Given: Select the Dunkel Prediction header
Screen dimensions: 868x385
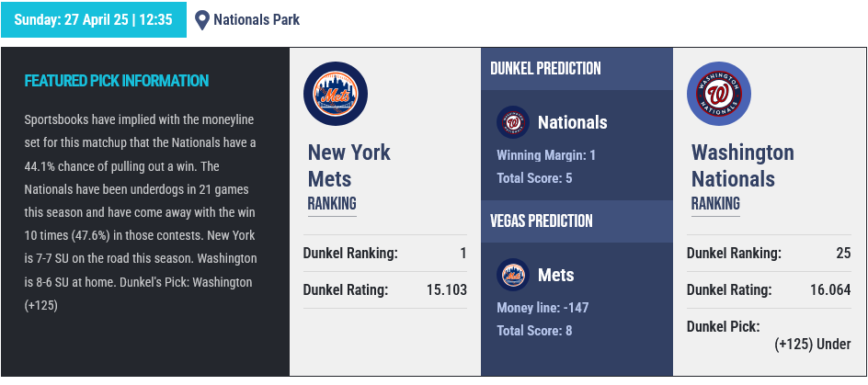Looking at the screenshot, I should click(545, 69).
